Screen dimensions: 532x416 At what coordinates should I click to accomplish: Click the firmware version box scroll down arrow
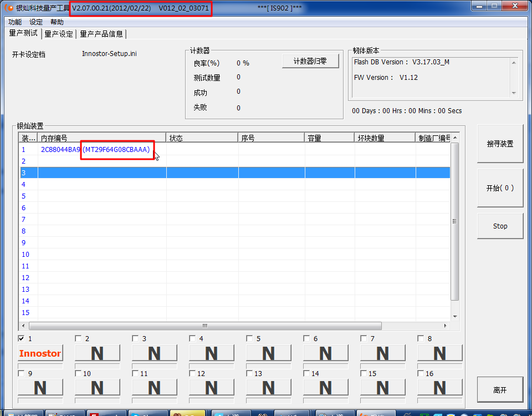(x=514, y=93)
